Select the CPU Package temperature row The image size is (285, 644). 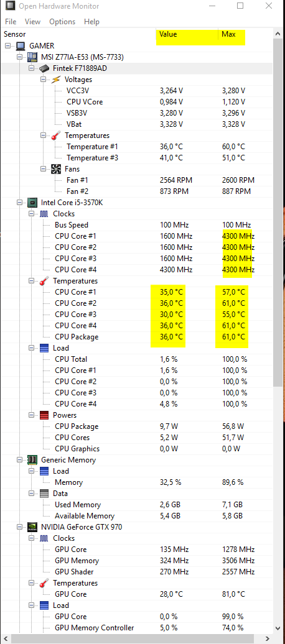[136, 337]
